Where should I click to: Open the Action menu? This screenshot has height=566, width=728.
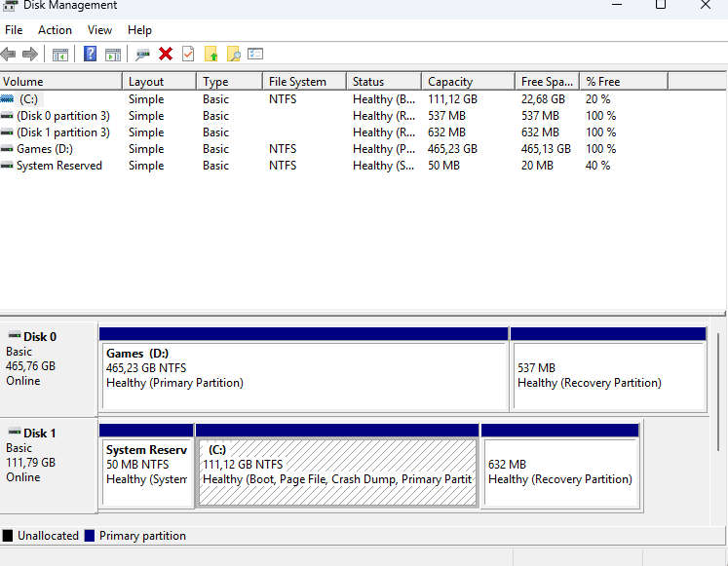[55, 30]
